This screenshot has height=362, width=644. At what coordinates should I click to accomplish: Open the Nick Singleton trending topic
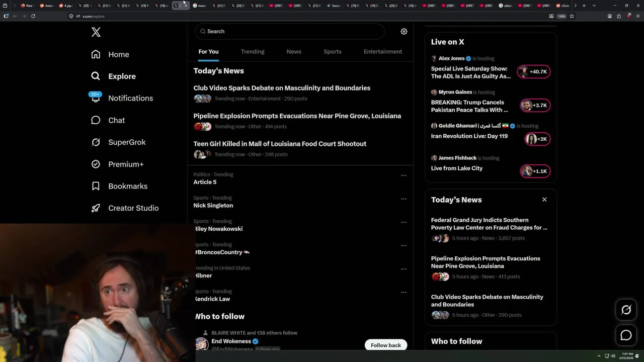tap(213, 206)
